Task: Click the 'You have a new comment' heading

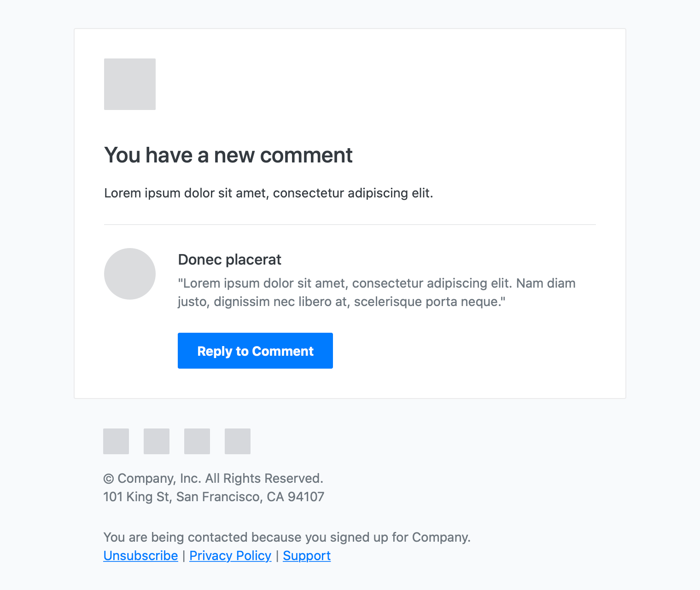Action: [x=228, y=155]
